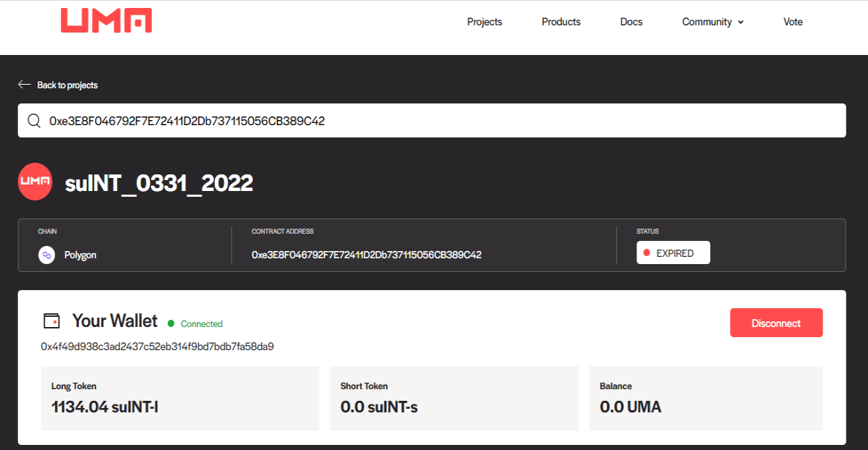Go to the Docs page
The image size is (868, 450).
631,22
